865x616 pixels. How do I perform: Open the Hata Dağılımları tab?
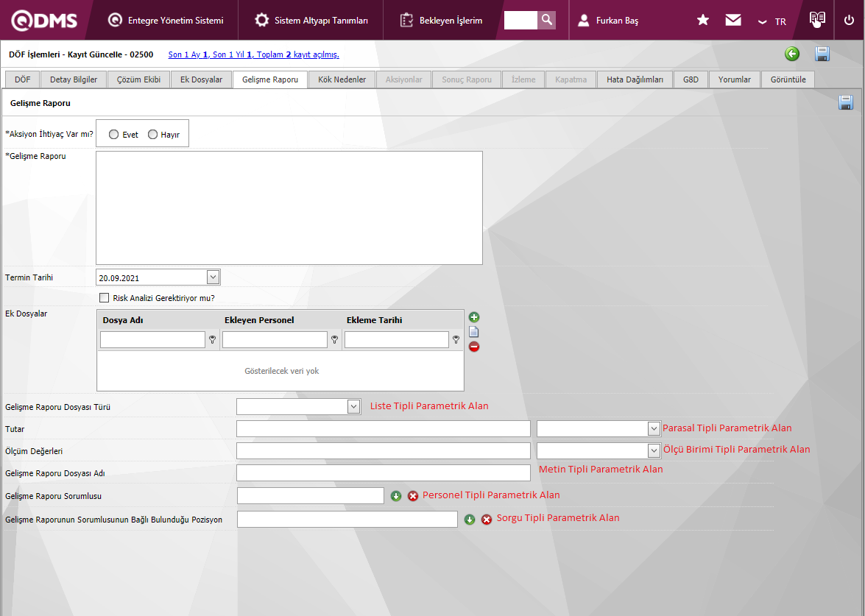[635, 79]
